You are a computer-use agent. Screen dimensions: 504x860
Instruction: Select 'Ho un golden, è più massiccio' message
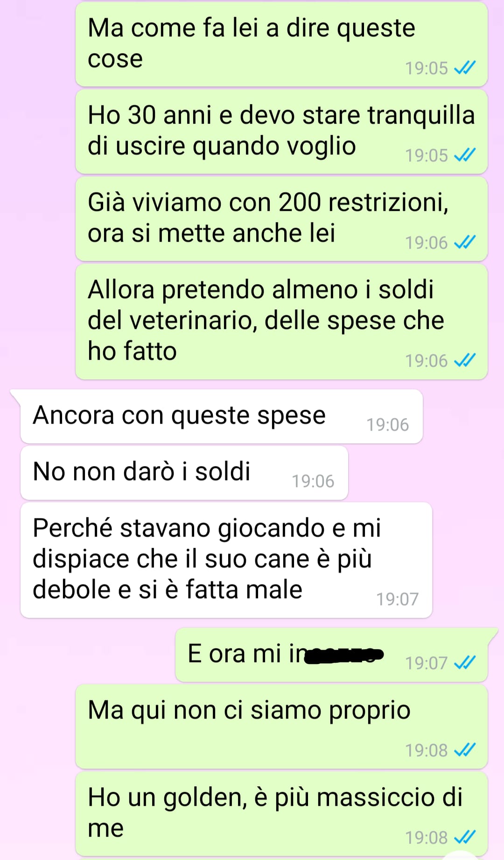pos(281,814)
